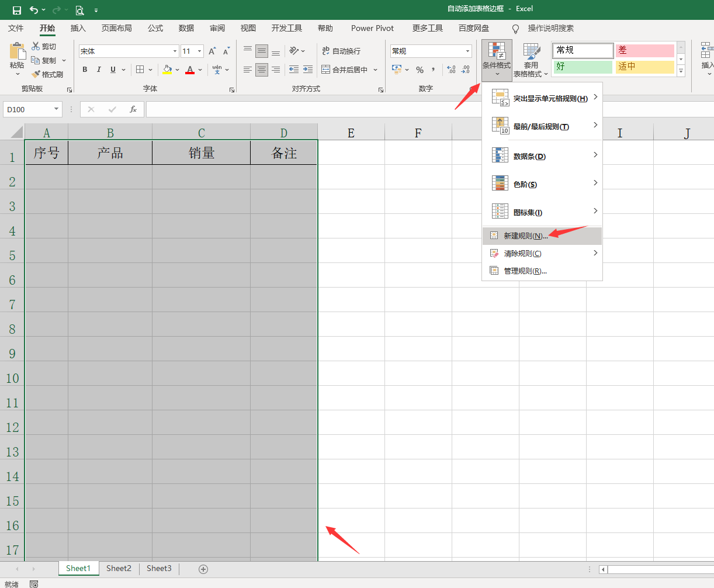
Task: Click the Paste clipboard icon
Action: click(x=18, y=51)
